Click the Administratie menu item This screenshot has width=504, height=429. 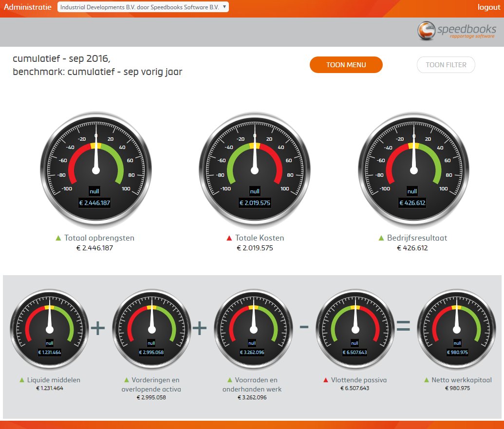[x=27, y=7]
